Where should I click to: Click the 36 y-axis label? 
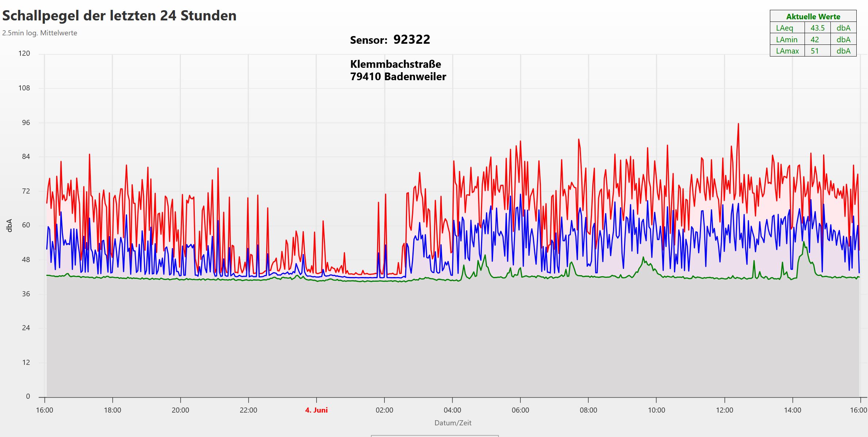point(26,294)
